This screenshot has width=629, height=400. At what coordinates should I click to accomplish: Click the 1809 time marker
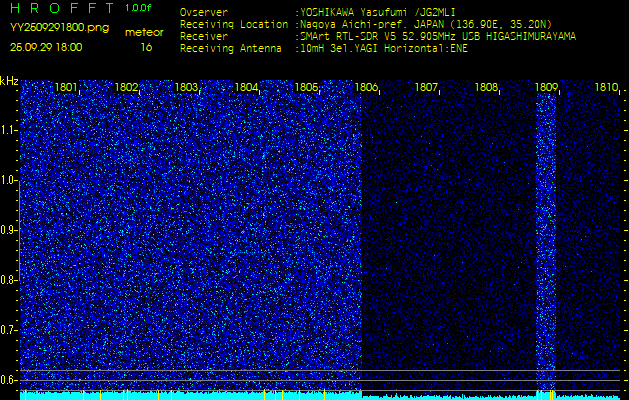(x=546, y=87)
